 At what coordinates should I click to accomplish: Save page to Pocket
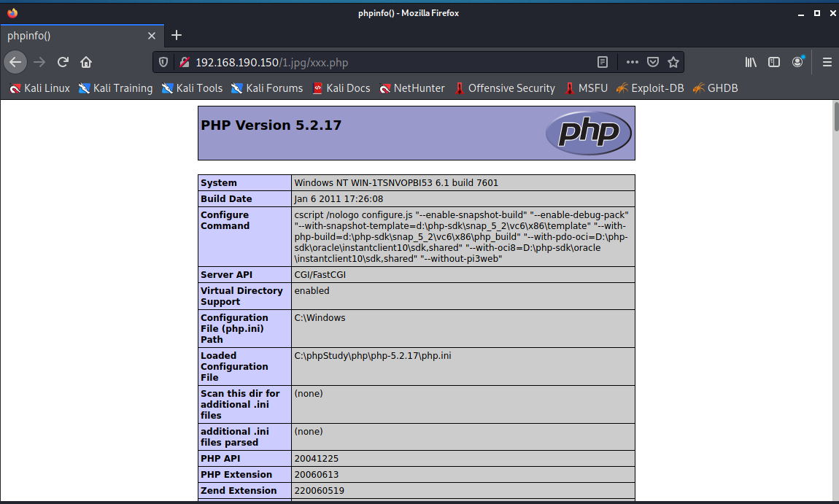(653, 62)
